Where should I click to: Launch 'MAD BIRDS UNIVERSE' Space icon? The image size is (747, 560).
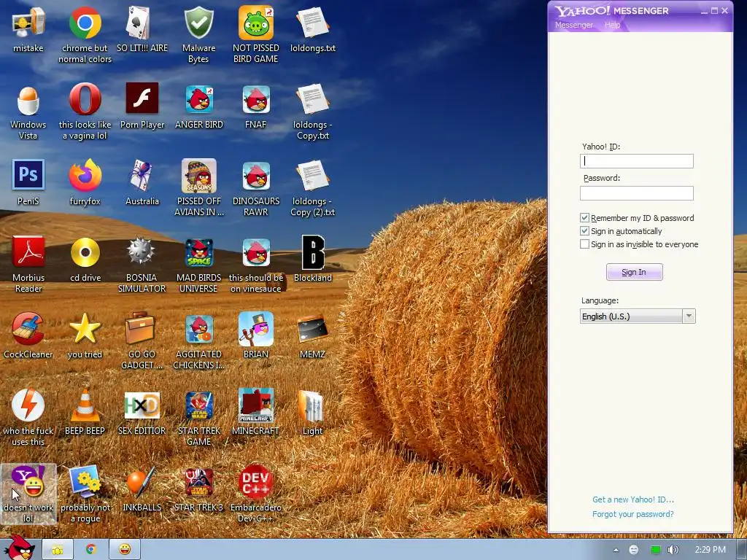(198, 252)
